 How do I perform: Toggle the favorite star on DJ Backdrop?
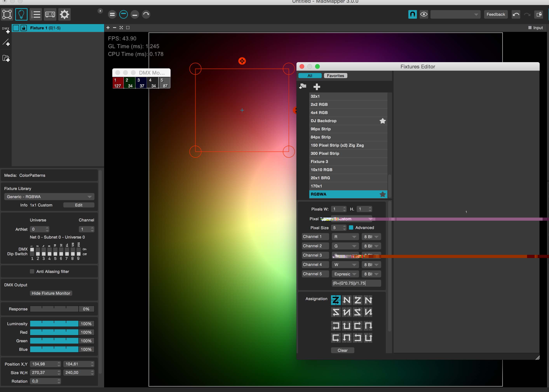coord(383,121)
